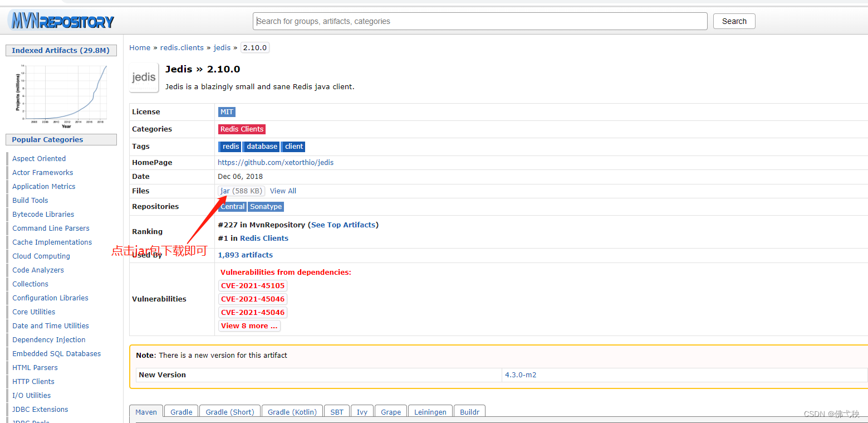Switch to the Gradle (Kotlin) tab
The image size is (868, 423).
292,412
